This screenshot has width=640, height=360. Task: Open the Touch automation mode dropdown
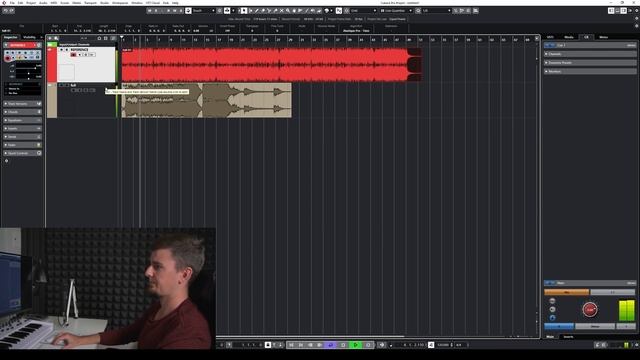coord(204,11)
